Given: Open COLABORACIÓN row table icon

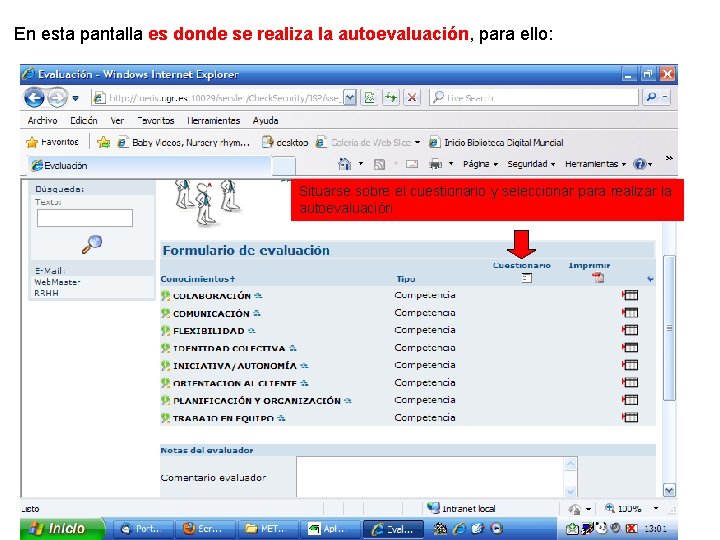Looking at the screenshot, I should tap(630, 295).
